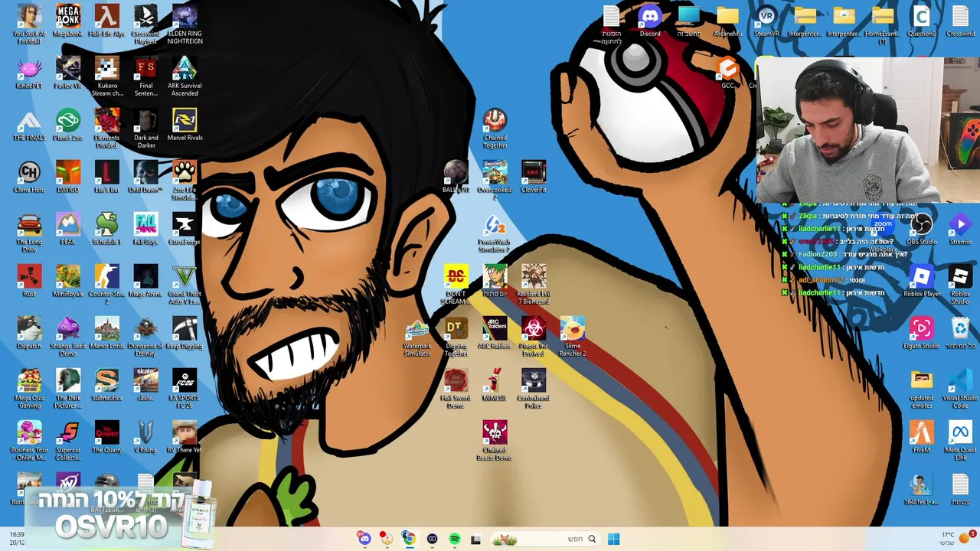Open Discord from the taskbar
The width and height of the screenshot is (980, 551).
[364, 539]
